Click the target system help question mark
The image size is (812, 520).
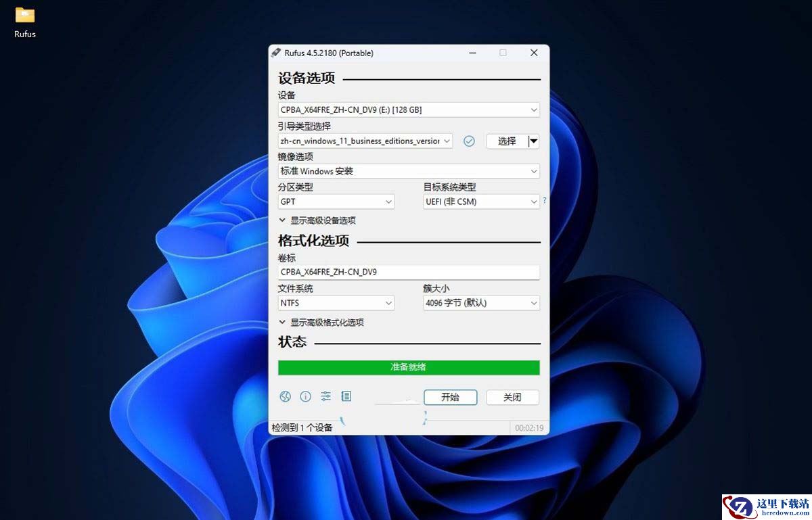coord(544,201)
